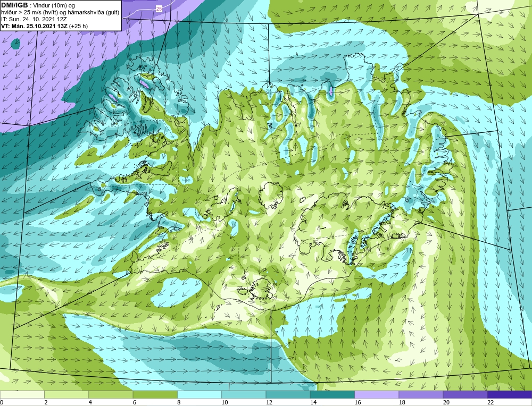Image resolution: width=532 pixels, height=406 pixels.
Task: Click the 8–10 m/s light cyan legend swatch
Action: point(199,395)
